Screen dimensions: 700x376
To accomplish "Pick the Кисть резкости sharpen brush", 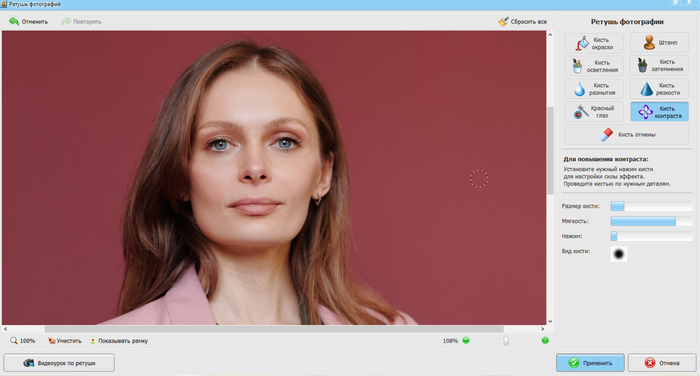I will [x=659, y=89].
